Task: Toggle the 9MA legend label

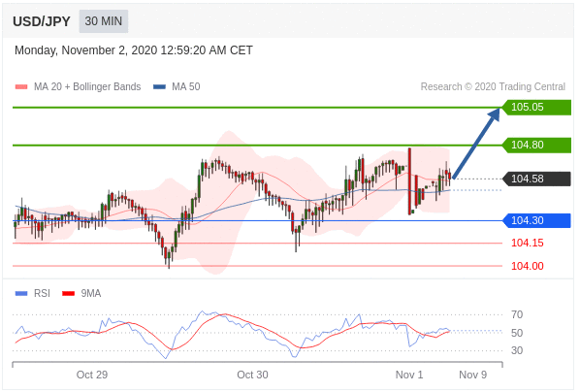Action: [90, 294]
